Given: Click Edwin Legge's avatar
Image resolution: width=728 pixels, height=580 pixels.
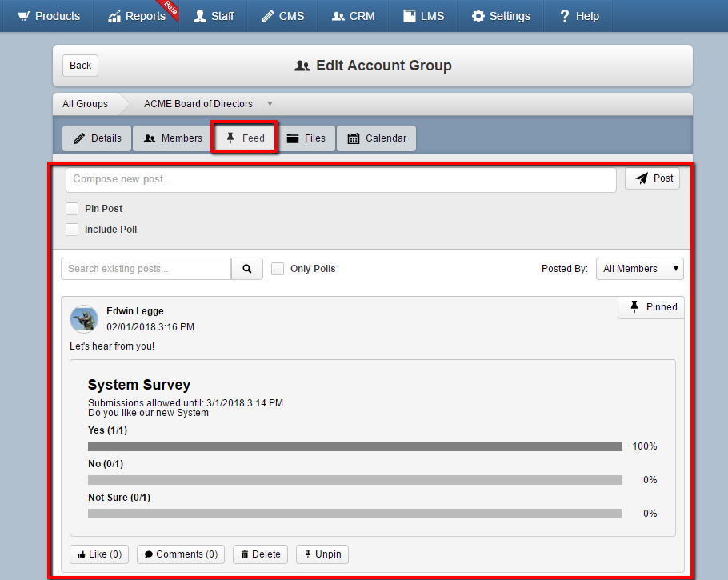Looking at the screenshot, I should click(84, 319).
